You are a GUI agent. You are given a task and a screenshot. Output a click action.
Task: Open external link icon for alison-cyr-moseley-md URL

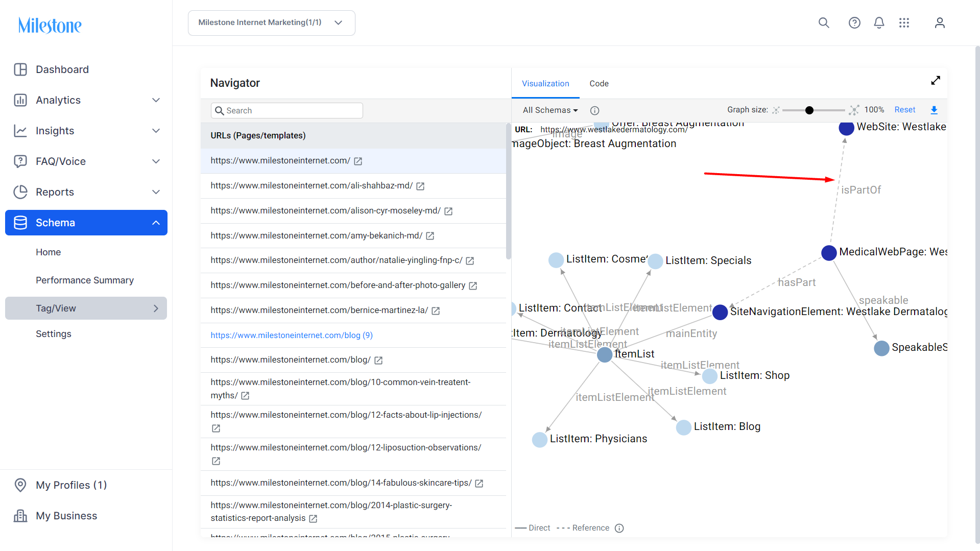448,211
